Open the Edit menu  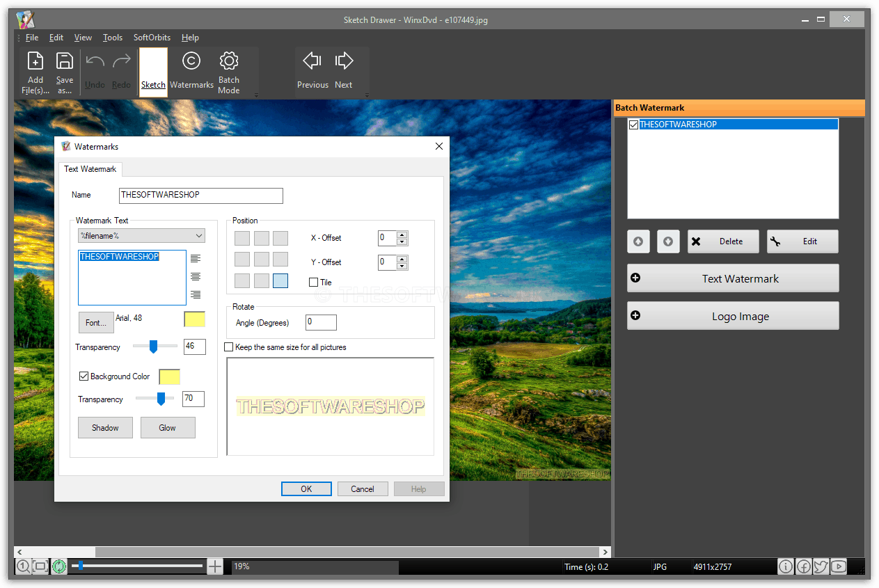click(x=56, y=38)
